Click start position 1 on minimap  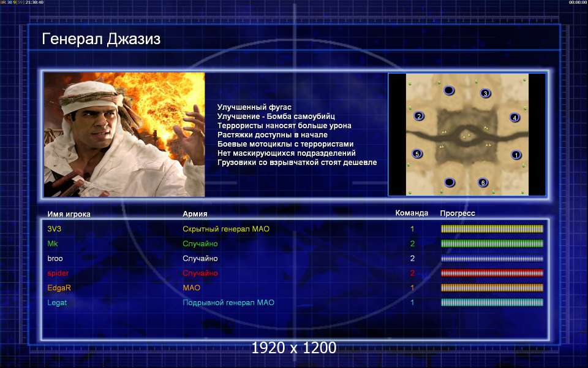[x=516, y=155]
